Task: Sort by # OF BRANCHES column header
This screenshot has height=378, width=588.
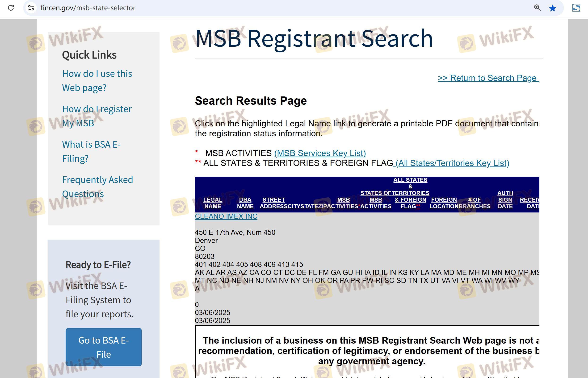Action: click(475, 203)
